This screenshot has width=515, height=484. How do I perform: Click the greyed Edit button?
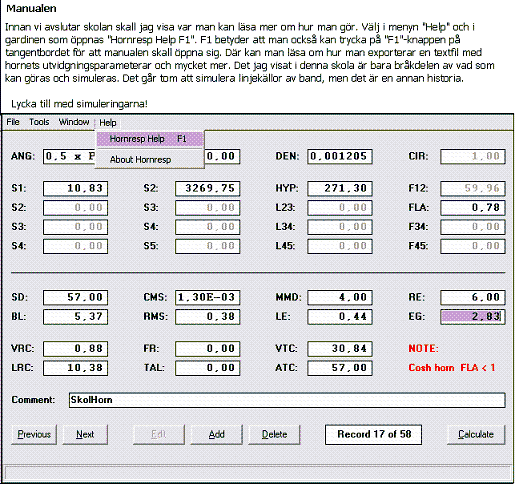tap(159, 434)
